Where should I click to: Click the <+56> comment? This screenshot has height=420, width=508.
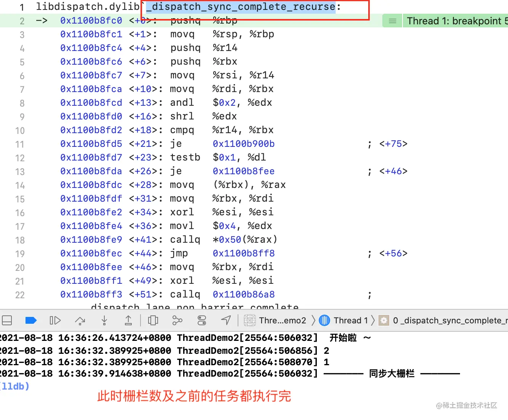click(393, 253)
